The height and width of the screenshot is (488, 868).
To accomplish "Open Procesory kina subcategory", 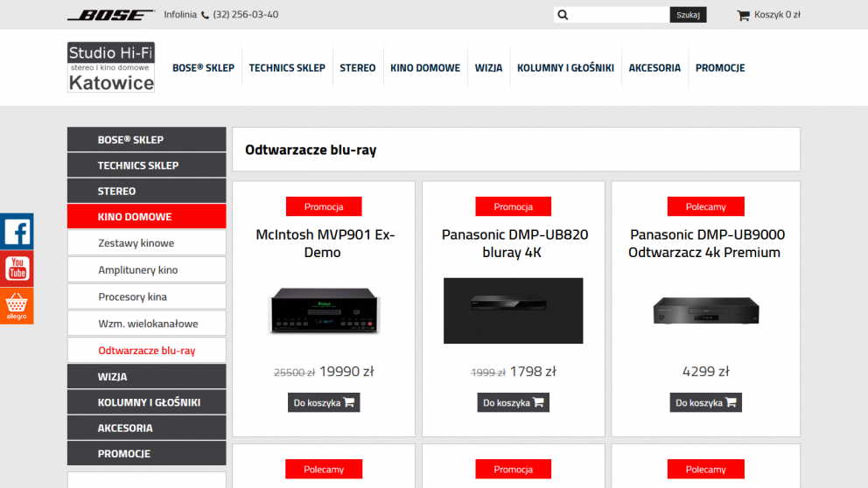I will 147,296.
